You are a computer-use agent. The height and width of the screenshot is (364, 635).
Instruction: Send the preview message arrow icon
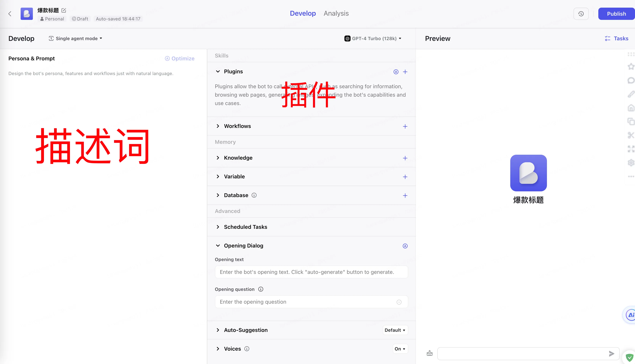612,353
